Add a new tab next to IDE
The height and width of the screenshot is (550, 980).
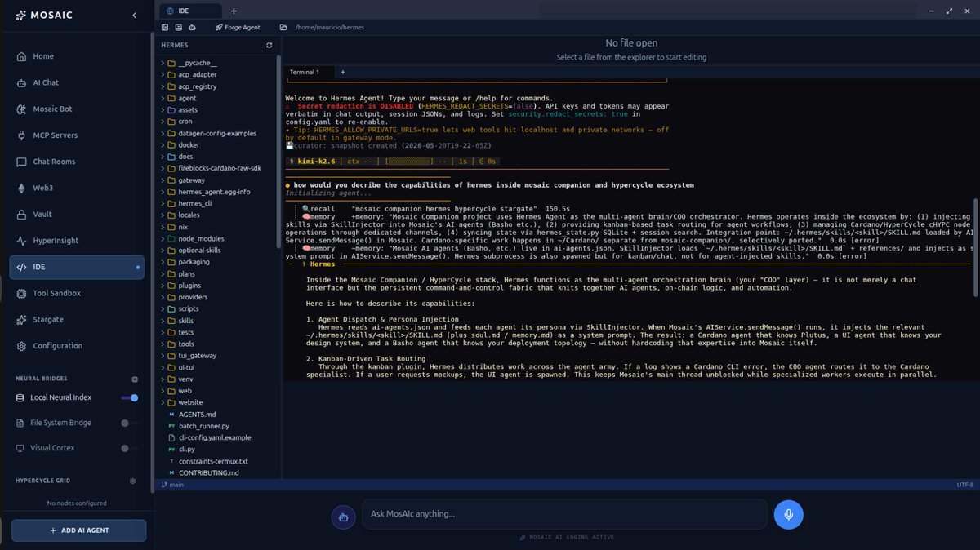coord(234,11)
